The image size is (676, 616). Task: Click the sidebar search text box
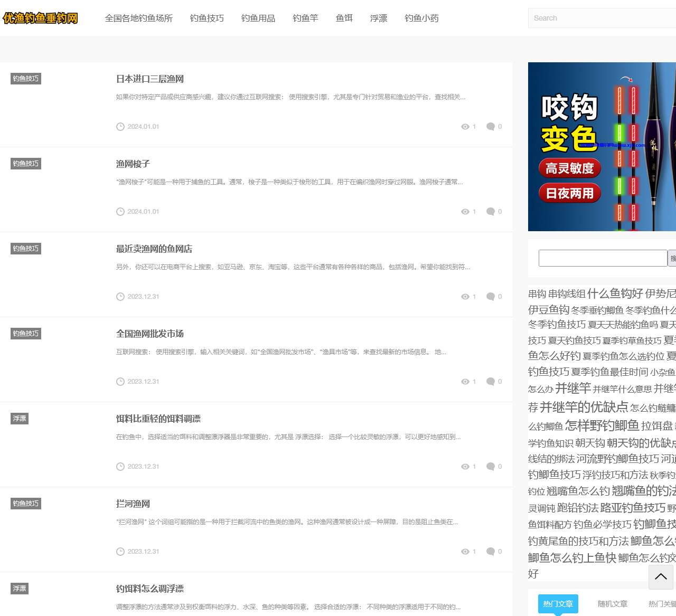(x=603, y=258)
